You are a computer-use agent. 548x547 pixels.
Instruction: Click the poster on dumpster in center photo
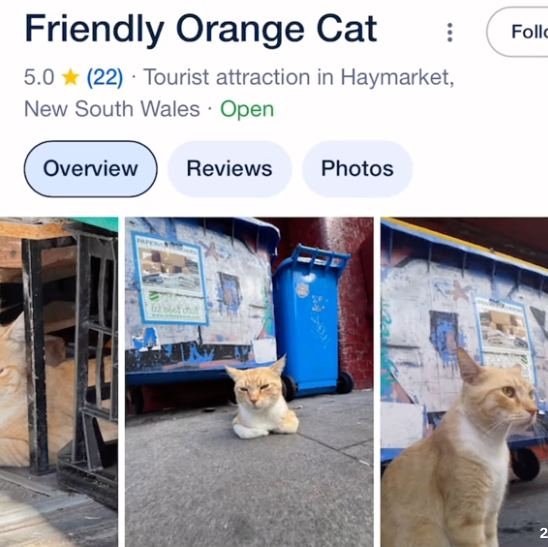click(x=170, y=278)
